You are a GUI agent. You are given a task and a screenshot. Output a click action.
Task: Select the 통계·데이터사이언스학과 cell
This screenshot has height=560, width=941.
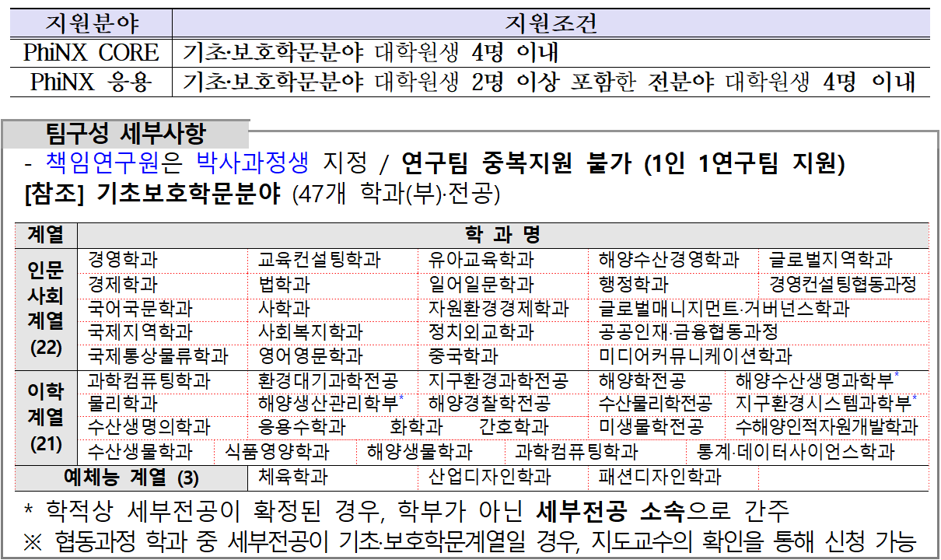[806, 452]
